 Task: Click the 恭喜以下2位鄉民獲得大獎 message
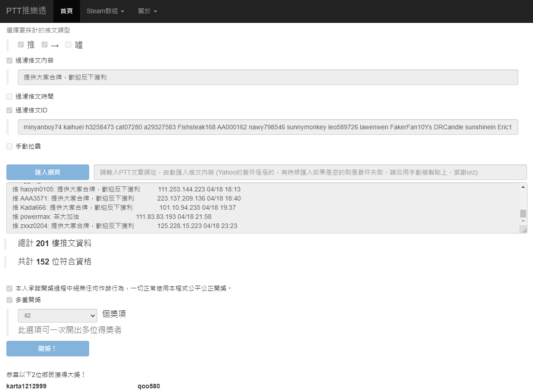[x=46, y=375]
